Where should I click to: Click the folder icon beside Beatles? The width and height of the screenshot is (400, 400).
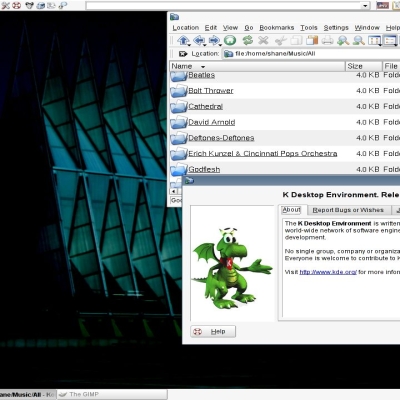click(x=179, y=76)
